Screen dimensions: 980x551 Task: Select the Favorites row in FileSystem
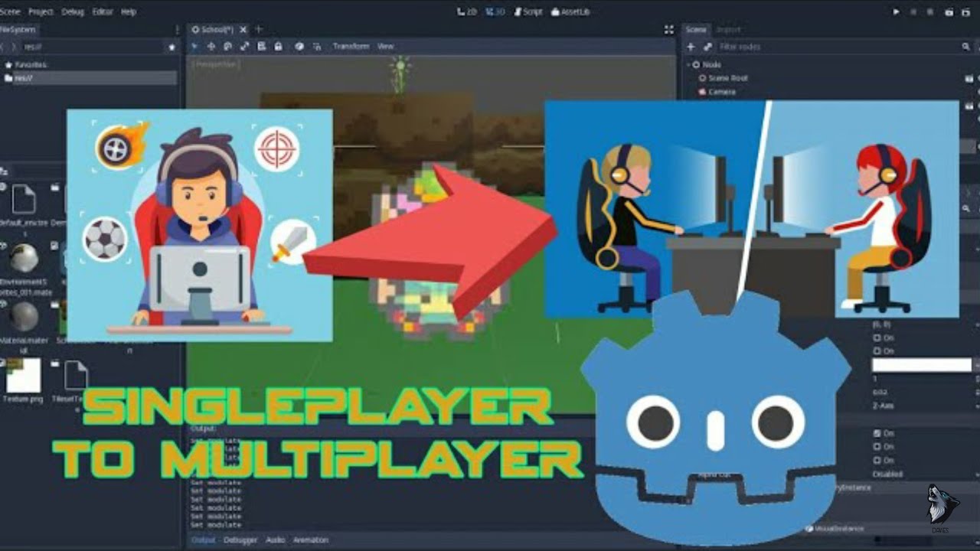click(26, 65)
